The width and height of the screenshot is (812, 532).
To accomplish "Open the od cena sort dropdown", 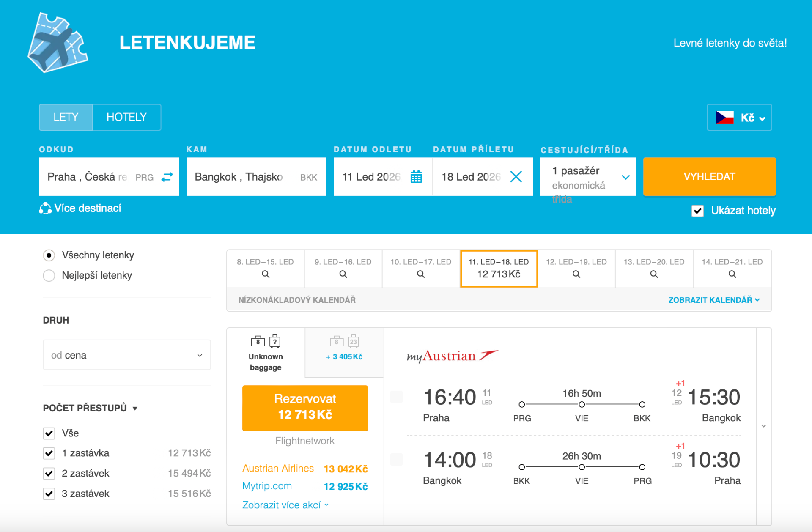I will 127,355.
